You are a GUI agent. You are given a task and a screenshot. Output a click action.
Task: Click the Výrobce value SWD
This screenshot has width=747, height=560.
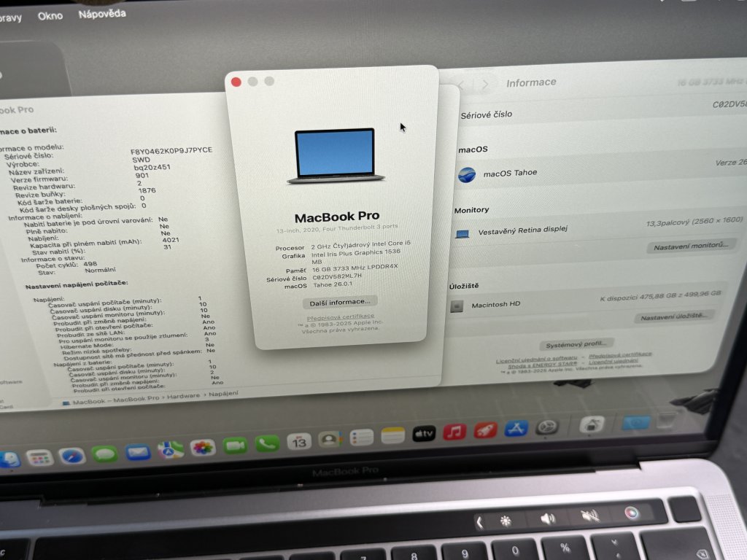[x=141, y=160]
